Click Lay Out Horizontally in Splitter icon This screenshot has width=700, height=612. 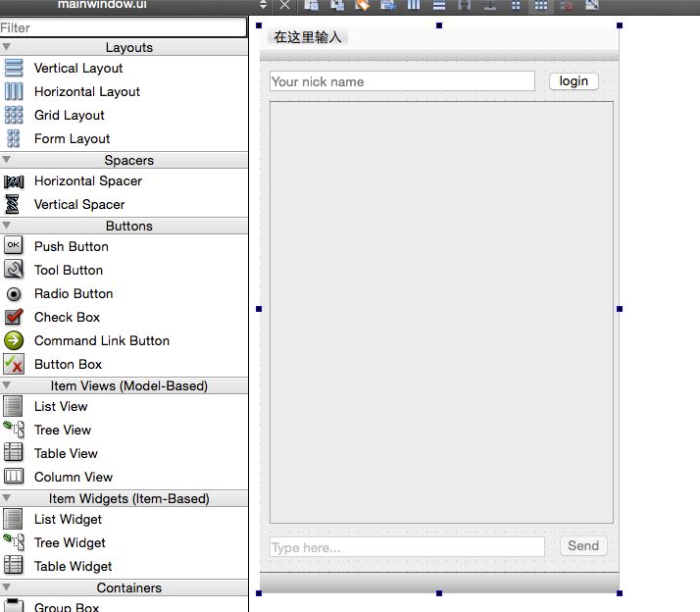pyautogui.click(x=465, y=5)
